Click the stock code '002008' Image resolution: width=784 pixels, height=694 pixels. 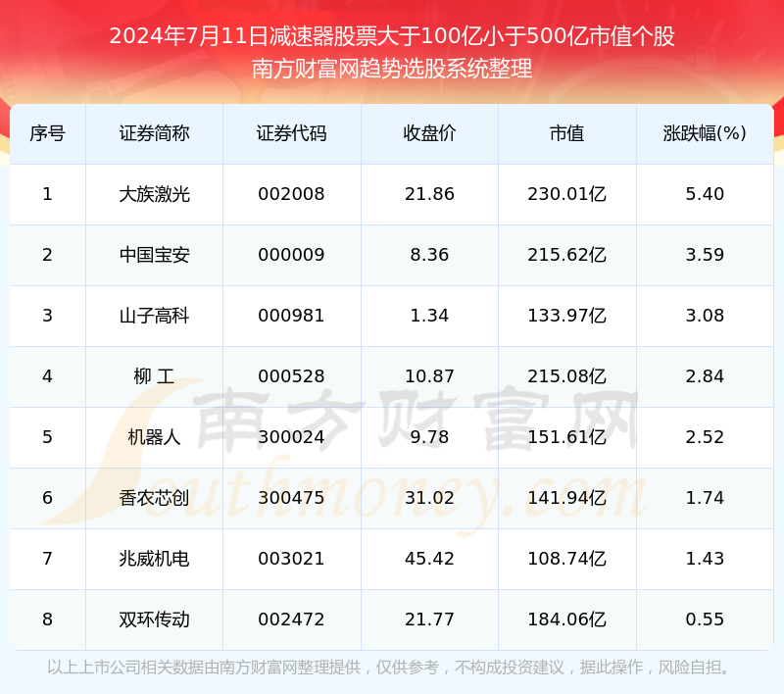click(x=291, y=194)
